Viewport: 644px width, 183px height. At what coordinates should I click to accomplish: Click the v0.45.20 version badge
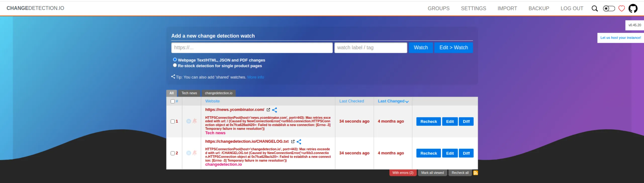pos(634,25)
